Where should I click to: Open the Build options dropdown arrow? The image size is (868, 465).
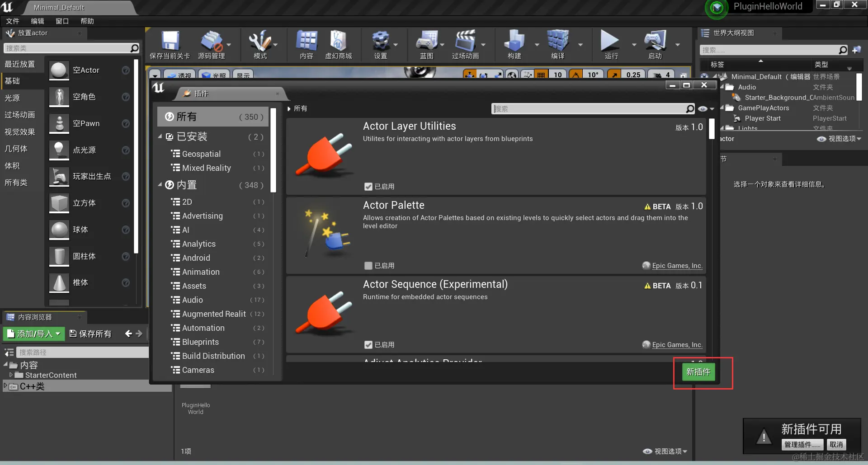pos(537,45)
